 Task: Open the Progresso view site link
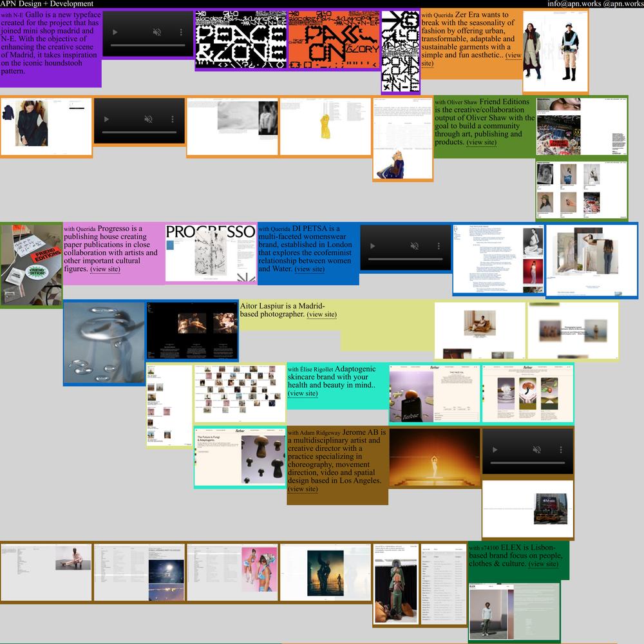coord(105,269)
